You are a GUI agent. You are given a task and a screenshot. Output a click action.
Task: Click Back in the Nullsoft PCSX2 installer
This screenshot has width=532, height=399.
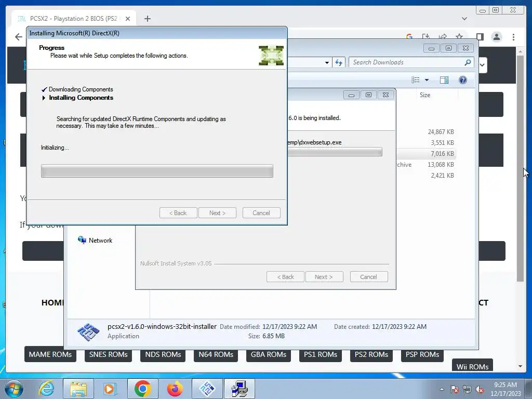(x=285, y=277)
